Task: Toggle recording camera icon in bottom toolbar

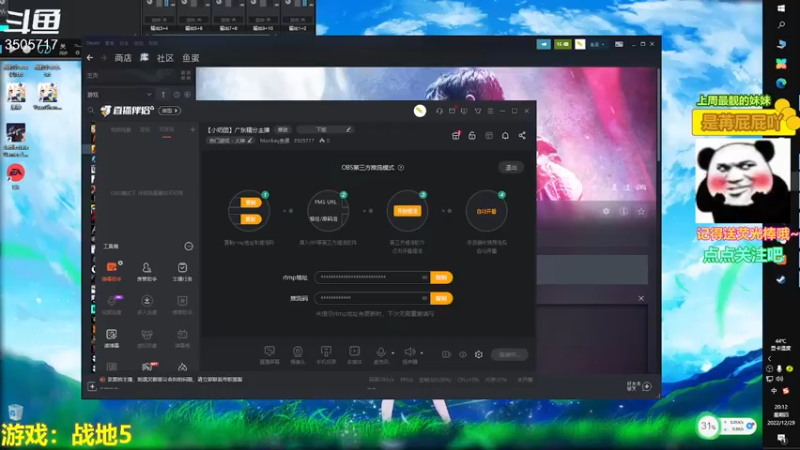Action: click(446, 355)
